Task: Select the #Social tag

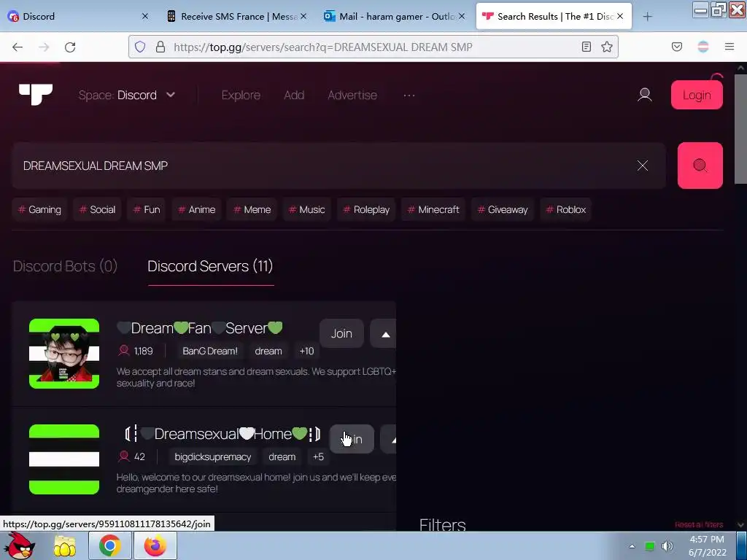Action: [x=97, y=209]
